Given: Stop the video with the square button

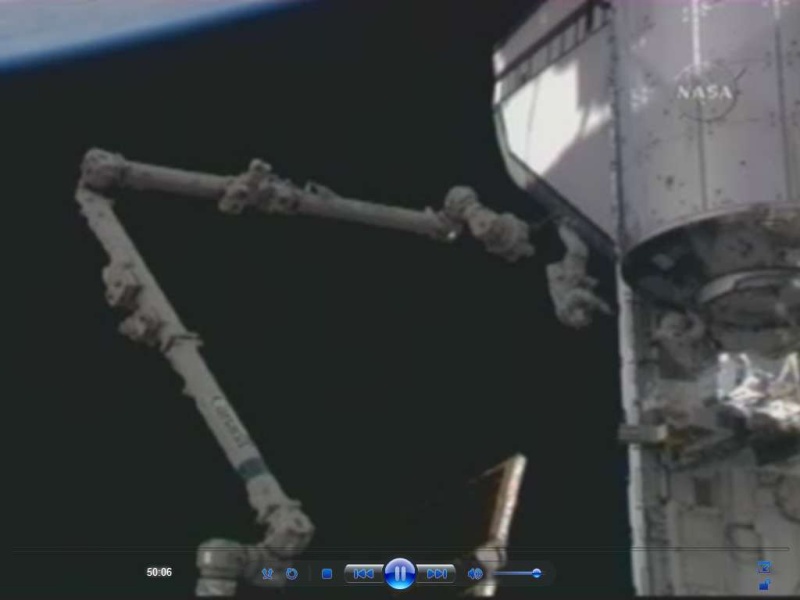Looking at the screenshot, I should tap(327, 574).
